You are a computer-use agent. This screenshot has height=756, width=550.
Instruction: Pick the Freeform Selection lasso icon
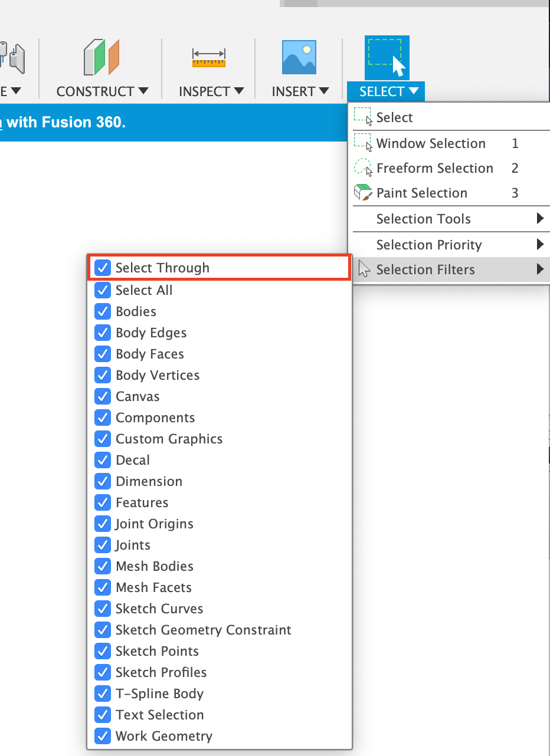(363, 168)
